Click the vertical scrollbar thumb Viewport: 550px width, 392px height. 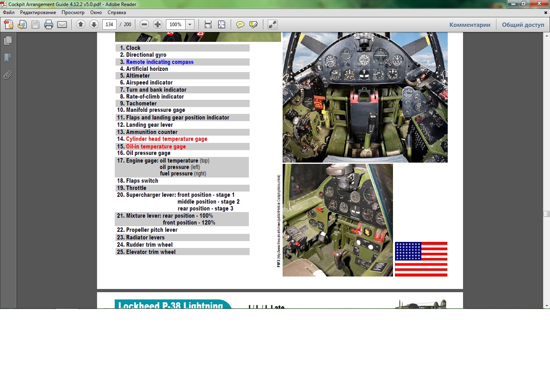(546, 214)
